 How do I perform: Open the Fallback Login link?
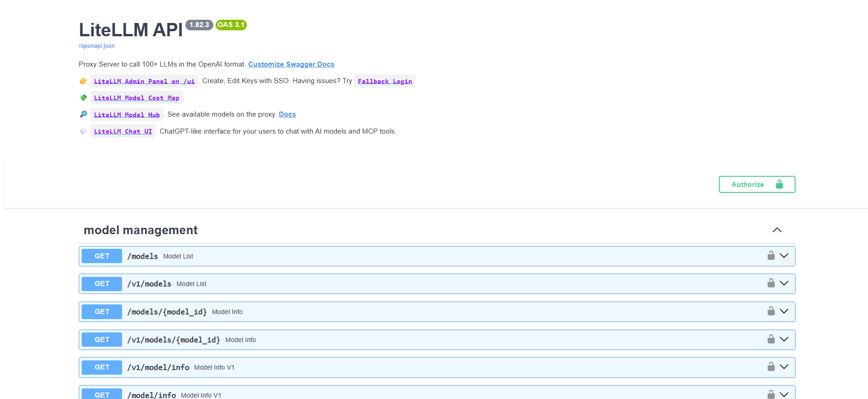(x=385, y=81)
